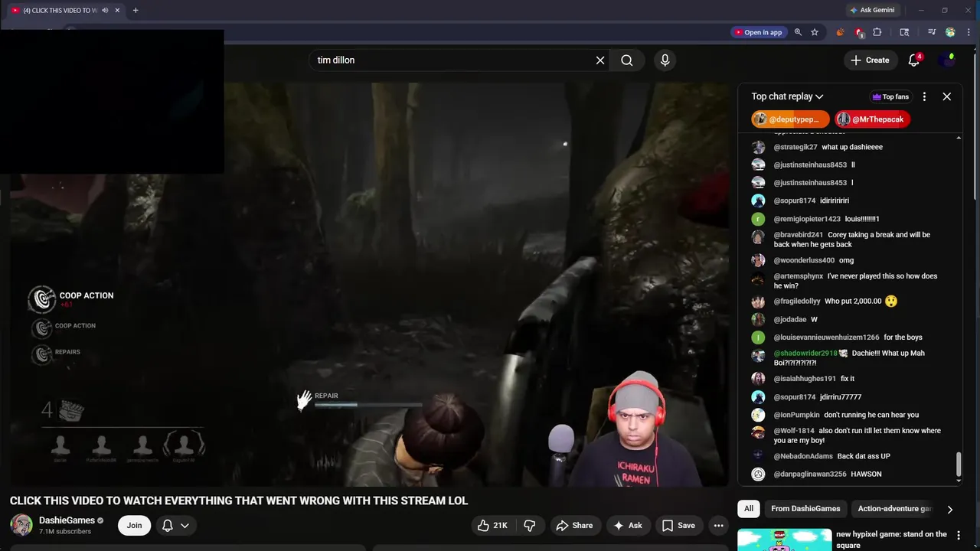Screen dimensions: 980x551
Task: Open the hypixel game video thumbnail
Action: (x=783, y=540)
